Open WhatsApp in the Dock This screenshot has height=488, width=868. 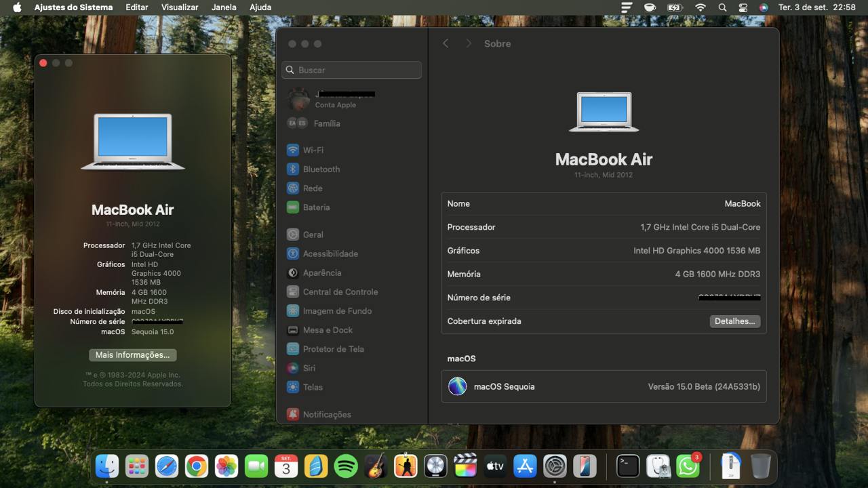pyautogui.click(x=688, y=466)
